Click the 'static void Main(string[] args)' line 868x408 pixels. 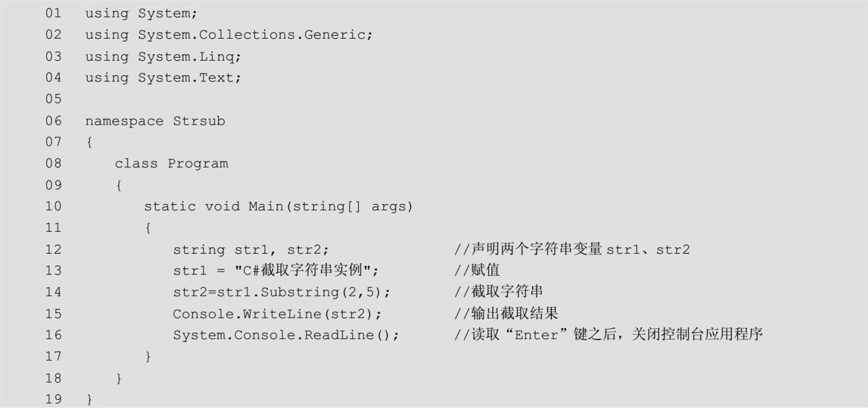coord(278,206)
